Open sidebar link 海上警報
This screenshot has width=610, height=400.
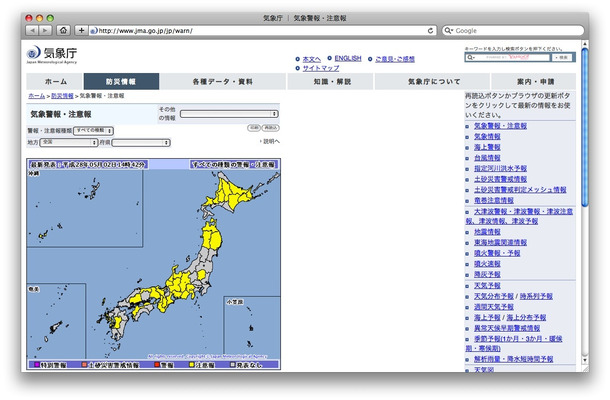487,147
